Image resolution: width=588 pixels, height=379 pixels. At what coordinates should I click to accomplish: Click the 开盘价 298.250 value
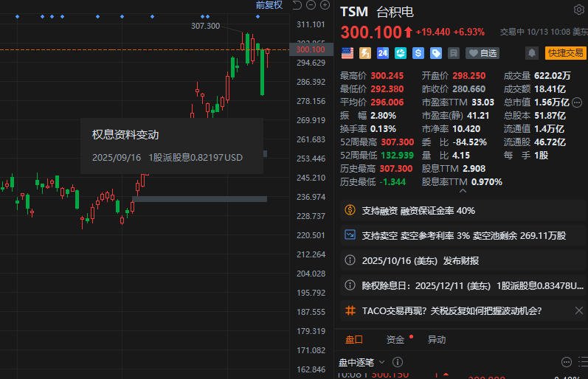(x=468, y=76)
